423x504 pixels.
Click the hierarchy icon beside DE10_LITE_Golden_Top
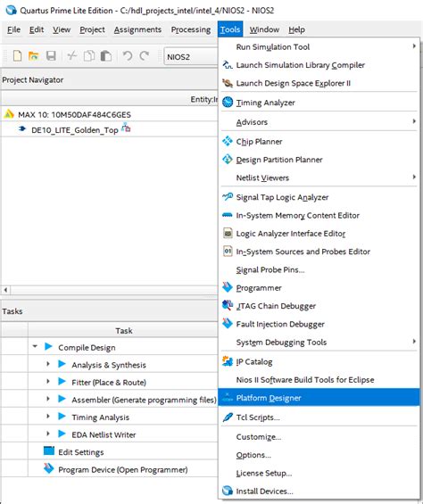pyautogui.click(x=126, y=128)
